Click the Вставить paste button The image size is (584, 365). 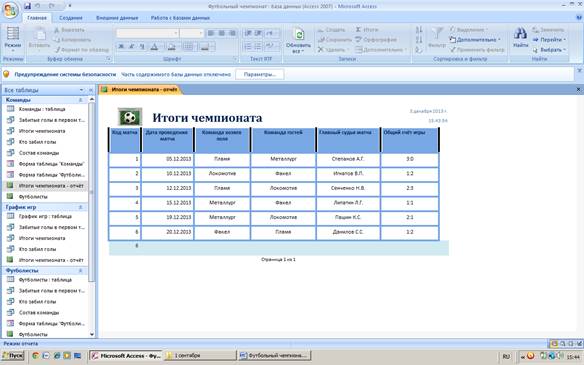pyautogui.click(x=39, y=38)
